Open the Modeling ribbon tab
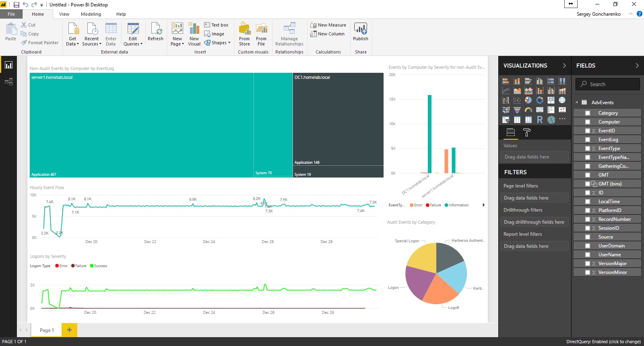644x346 pixels. [91, 14]
